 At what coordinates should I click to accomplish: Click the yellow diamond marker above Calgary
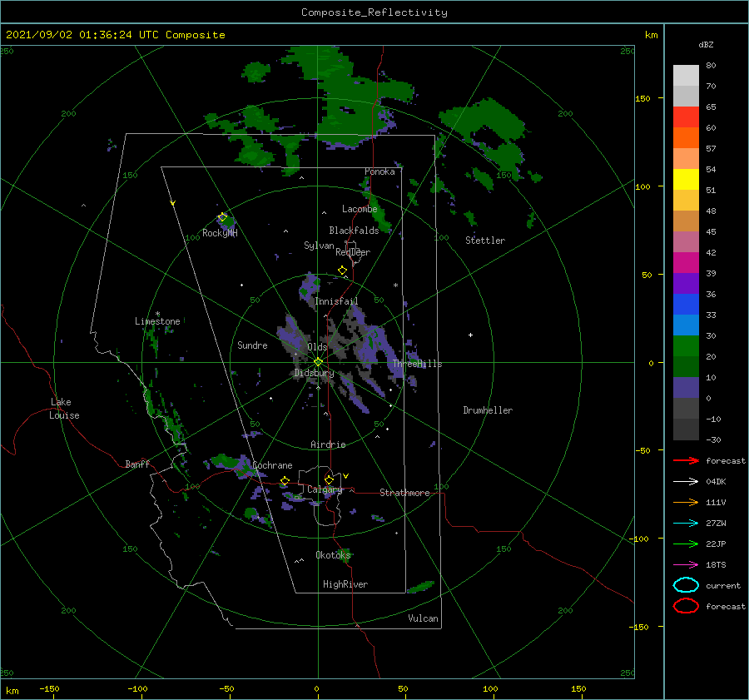point(329,479)
